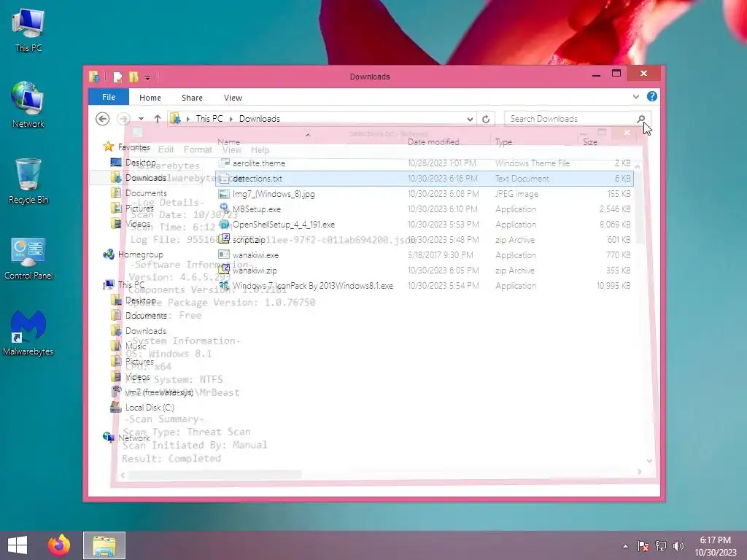
Task: Show hidden tray icons arrow
Action: [x=625, y=546]
